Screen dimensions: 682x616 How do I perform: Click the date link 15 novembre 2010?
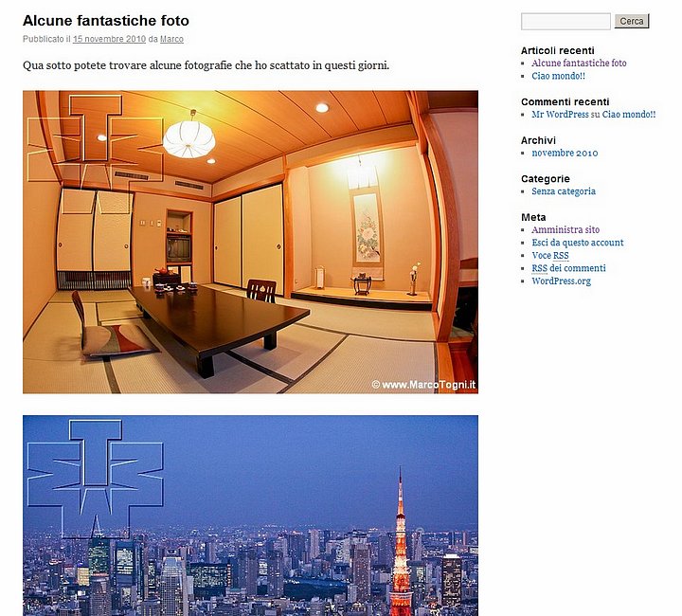(109, 39)
